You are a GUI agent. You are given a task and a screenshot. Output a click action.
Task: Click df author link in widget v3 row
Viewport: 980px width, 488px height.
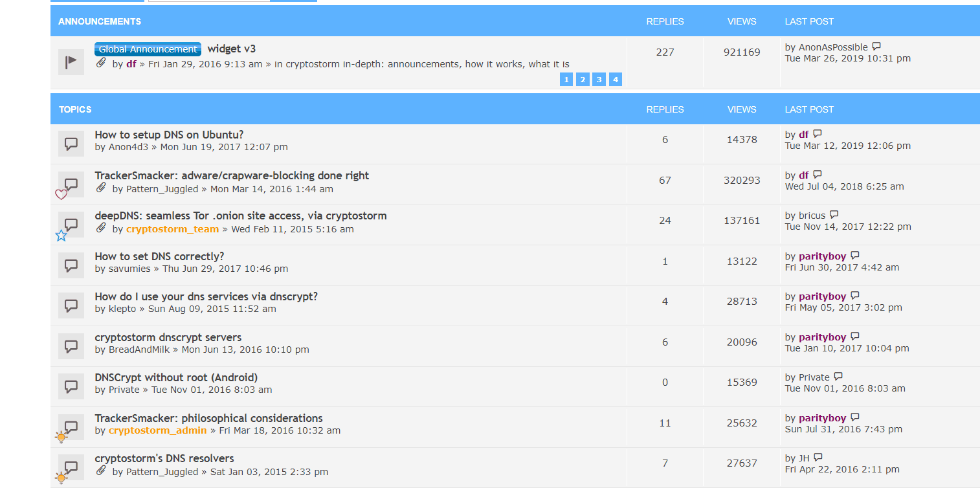pos(131,64)
